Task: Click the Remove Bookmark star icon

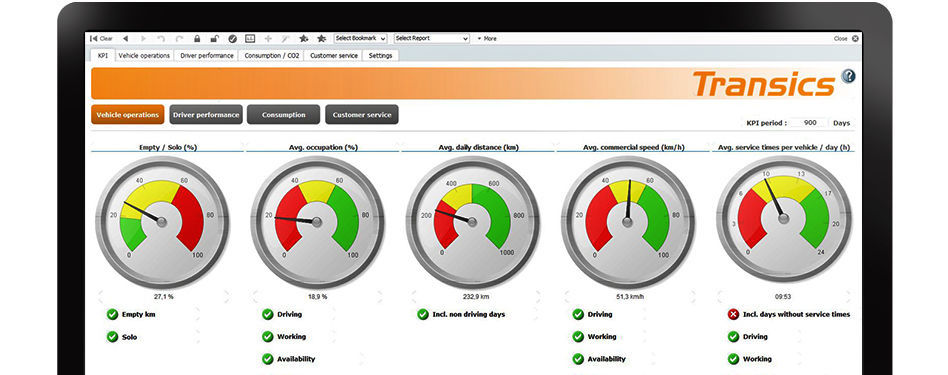Action: 322,38
